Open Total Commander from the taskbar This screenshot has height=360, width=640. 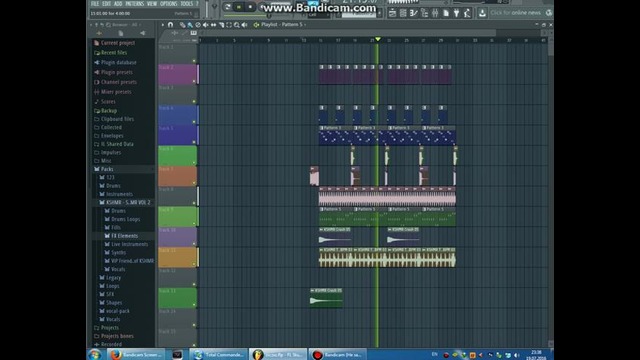(x=218, y=355)
